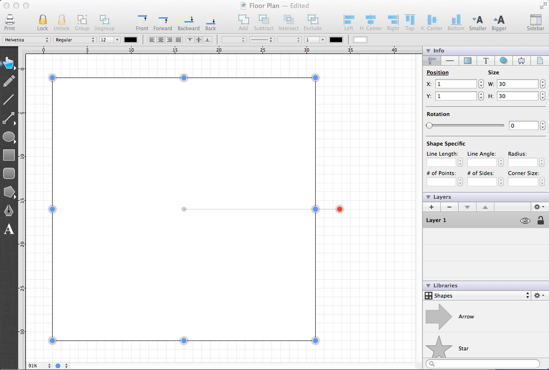This screenshot has width=549, height=370.
Task: Switch to the fill Info tab
Action: (x=468, y=61)
